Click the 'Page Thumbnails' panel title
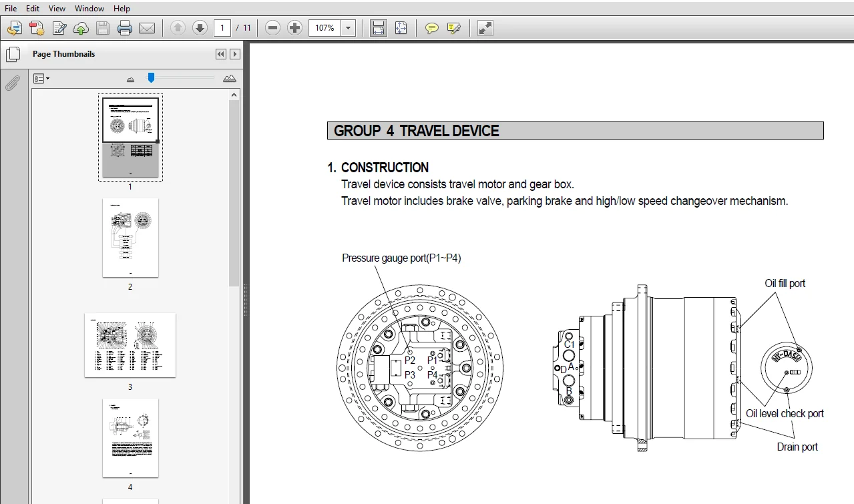 (64, 54)
